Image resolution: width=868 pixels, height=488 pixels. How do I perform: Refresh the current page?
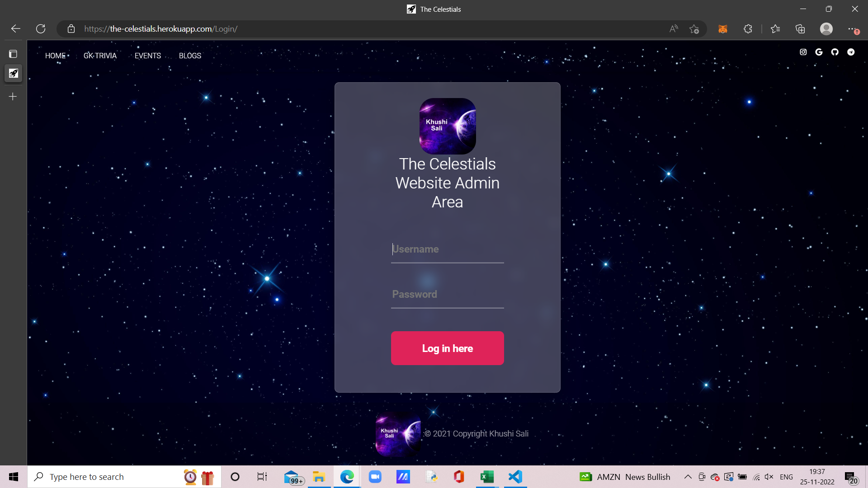coord(41,29)
